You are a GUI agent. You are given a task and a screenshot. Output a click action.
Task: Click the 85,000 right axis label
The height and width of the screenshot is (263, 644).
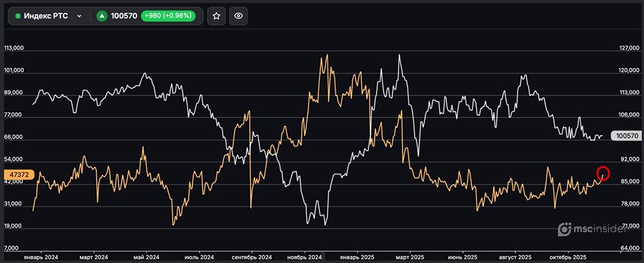(x=629, y=182)
